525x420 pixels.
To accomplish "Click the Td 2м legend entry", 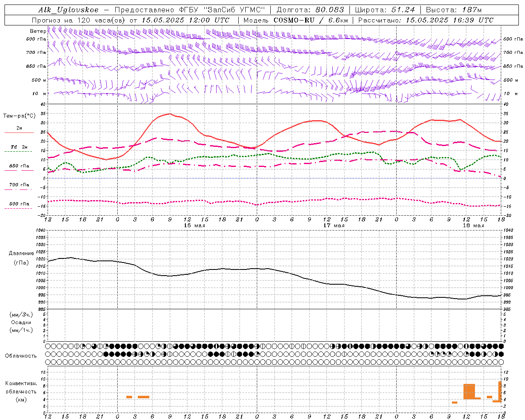I will 19,147.
